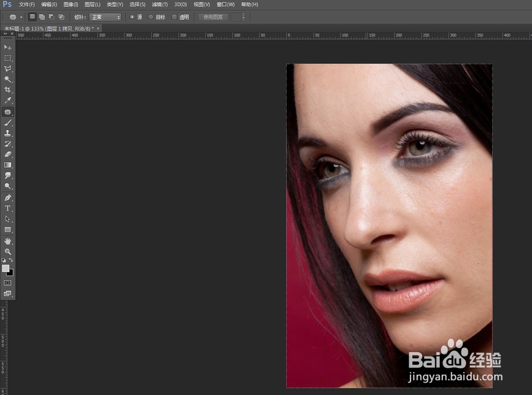532x395 pixels.
Task: Select the 目标 (Destination) radio button
Action: coord(151,17)
